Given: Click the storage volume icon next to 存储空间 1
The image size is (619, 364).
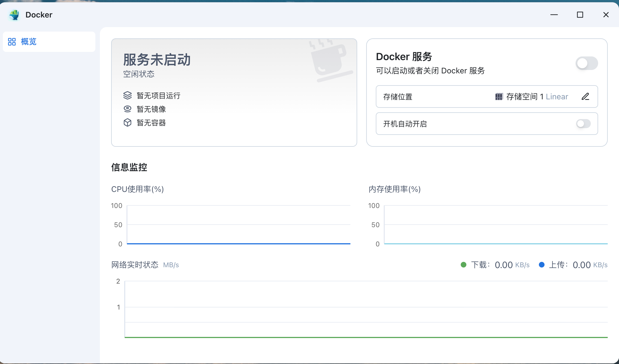Looking at the screenshot, I should (x=499, y=97).
